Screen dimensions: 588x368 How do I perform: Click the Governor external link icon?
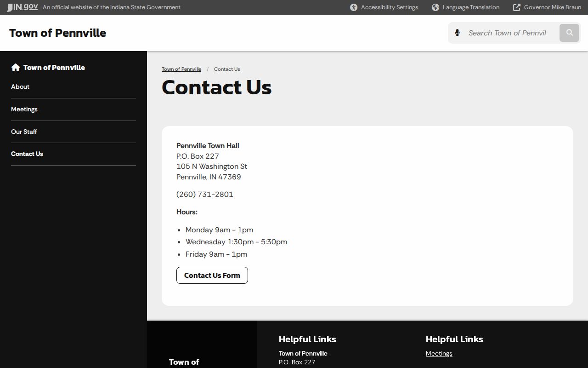pyautogui.click(x=517, y=7)
